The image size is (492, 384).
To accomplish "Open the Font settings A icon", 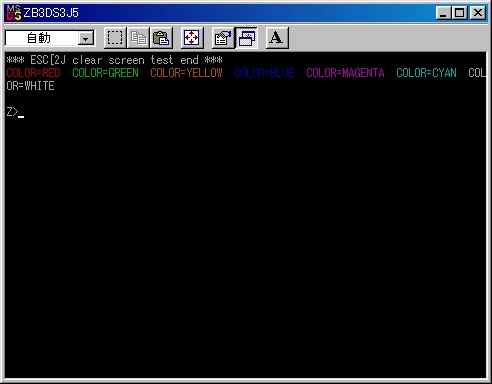I will [x=277, y=38].
